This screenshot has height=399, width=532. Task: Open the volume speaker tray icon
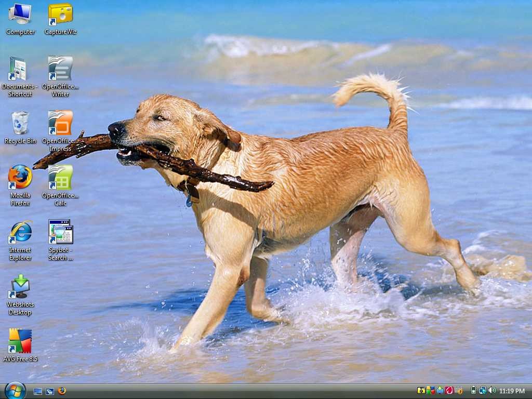pyautogui.click(x=491, y=391)
